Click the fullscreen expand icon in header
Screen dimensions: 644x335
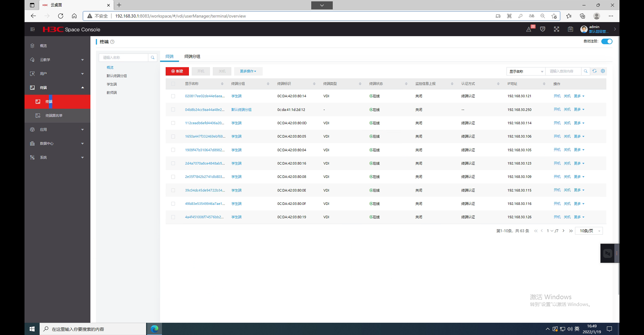(x=557, y=29)
